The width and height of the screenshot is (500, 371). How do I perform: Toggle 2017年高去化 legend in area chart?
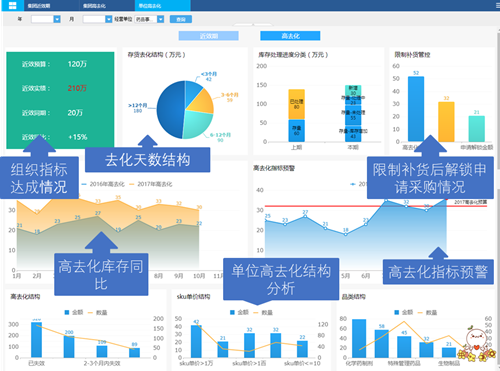pos(151,184)
